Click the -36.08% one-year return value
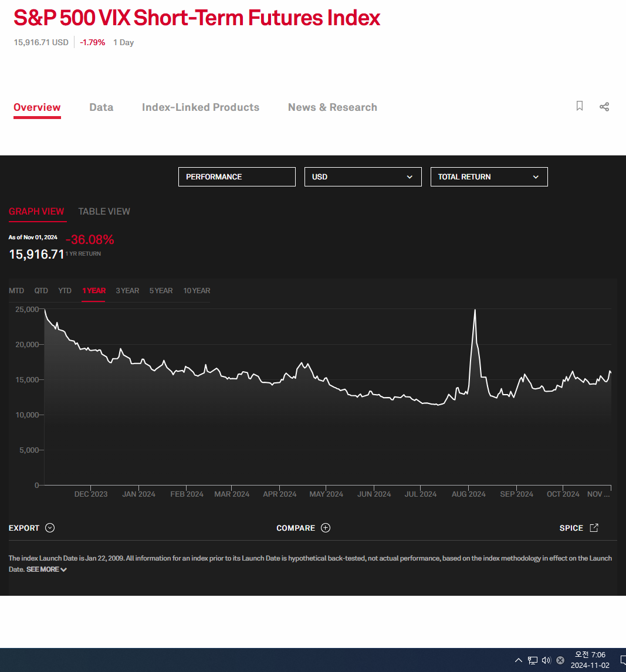The width and height of the screenshot is (626, 672). click(90, 240)
